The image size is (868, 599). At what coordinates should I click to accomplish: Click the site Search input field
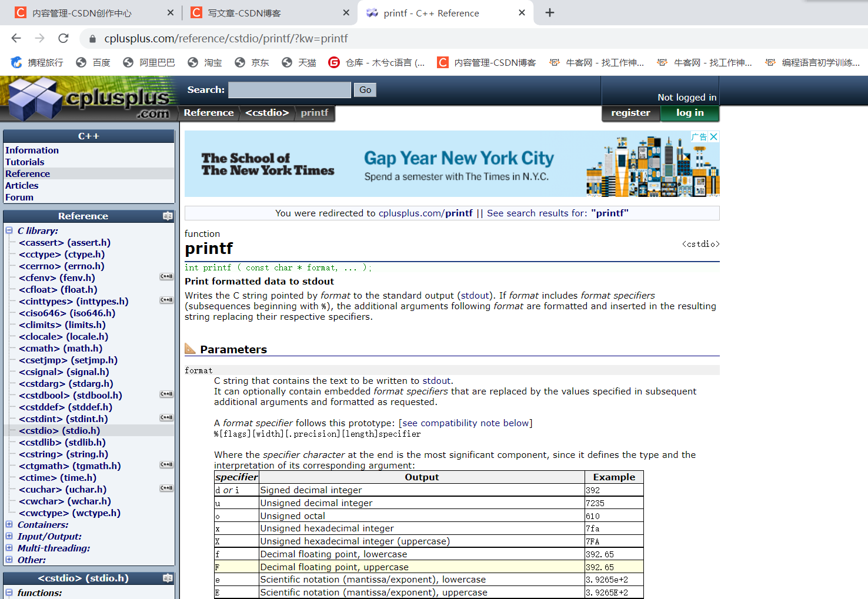point(289,90)
